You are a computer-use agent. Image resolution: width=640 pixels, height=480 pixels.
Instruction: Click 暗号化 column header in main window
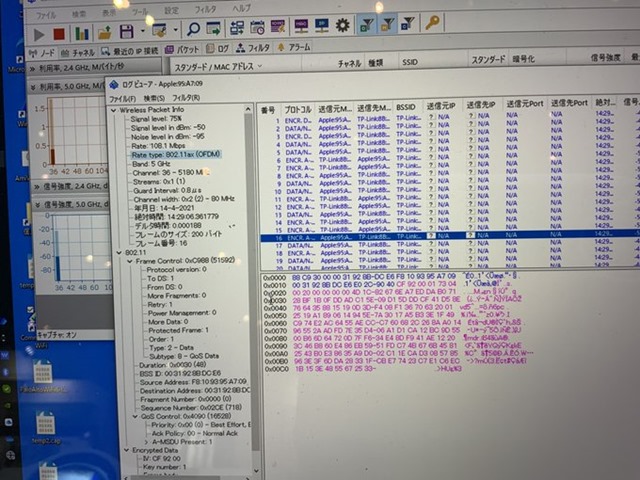[523, 59]
